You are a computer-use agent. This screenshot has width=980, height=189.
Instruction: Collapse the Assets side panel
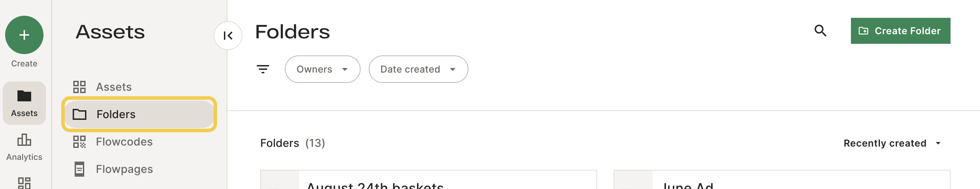coord(228,36)
